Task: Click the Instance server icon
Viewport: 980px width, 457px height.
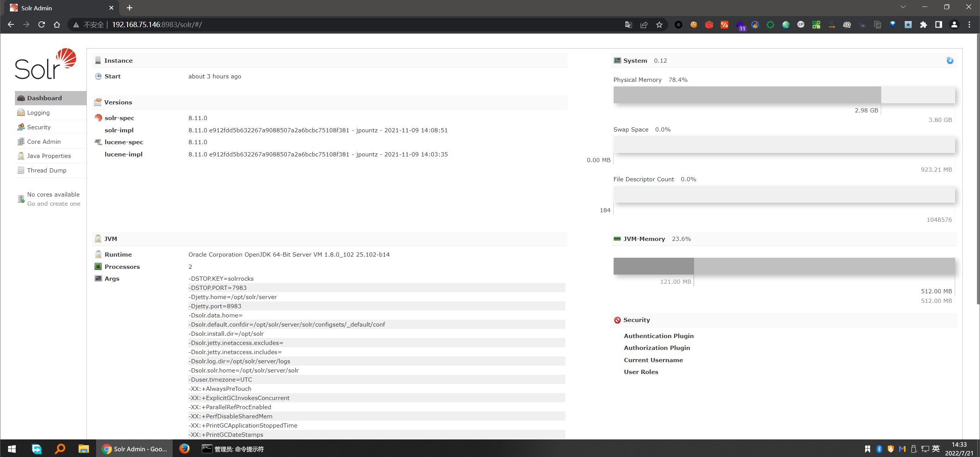Action: click(x=98, y=60)
